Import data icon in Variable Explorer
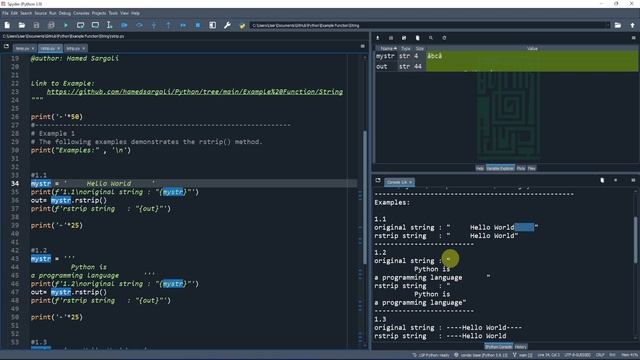Screen dimensions: 640x360 [x=378, y=38]
